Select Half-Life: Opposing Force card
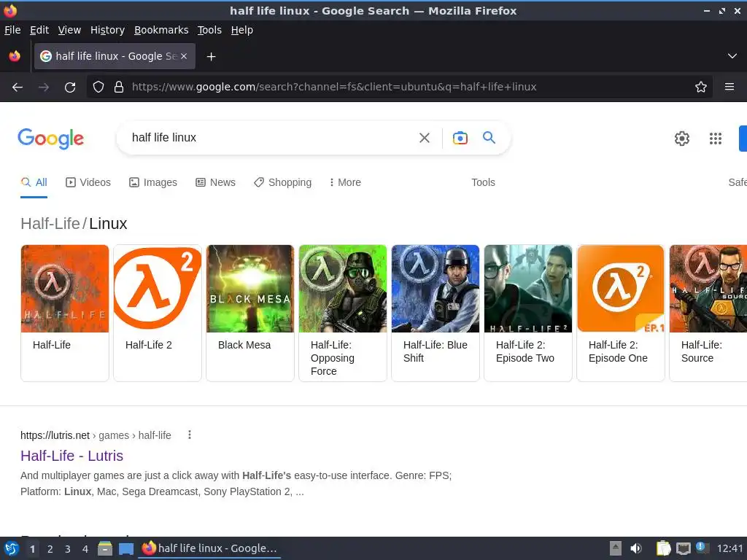Screen dimensions: 747x560 pos(343,313)
